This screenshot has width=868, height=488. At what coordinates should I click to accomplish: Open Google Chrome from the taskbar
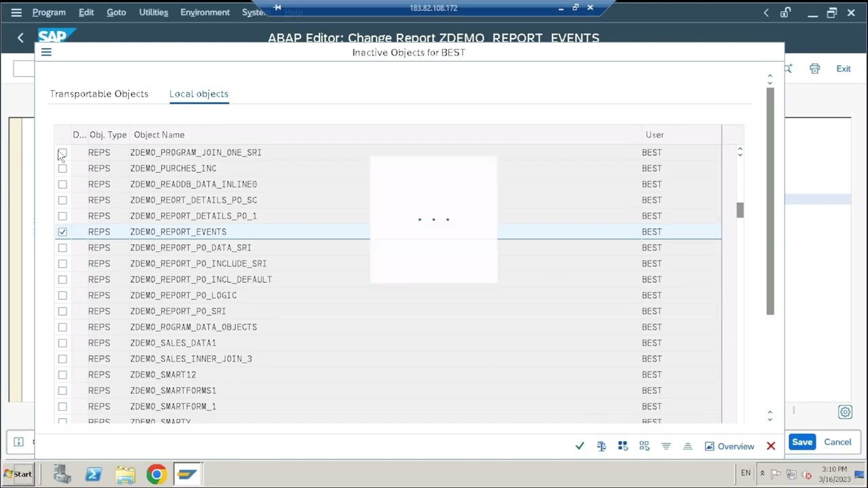pyautogui.click(x=156, y=474)
